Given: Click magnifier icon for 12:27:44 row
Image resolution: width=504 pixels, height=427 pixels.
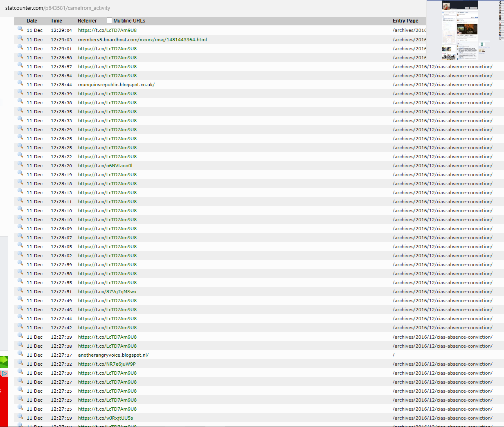Looking at the screenshot, I should [x=20, y=317].
